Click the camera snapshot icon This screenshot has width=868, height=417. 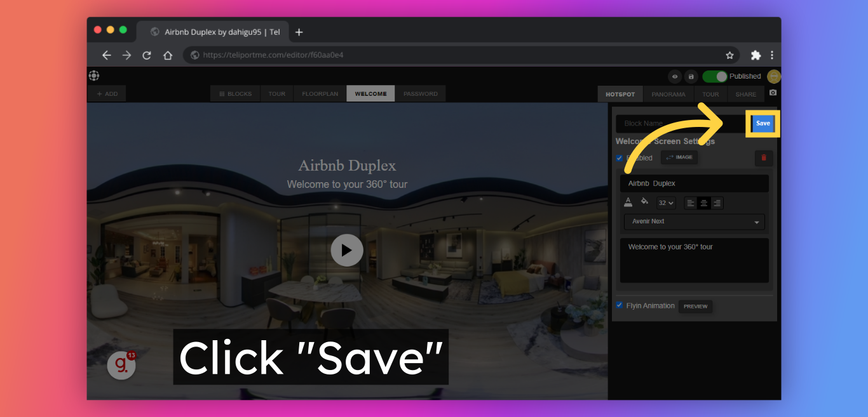coord(773,93)
